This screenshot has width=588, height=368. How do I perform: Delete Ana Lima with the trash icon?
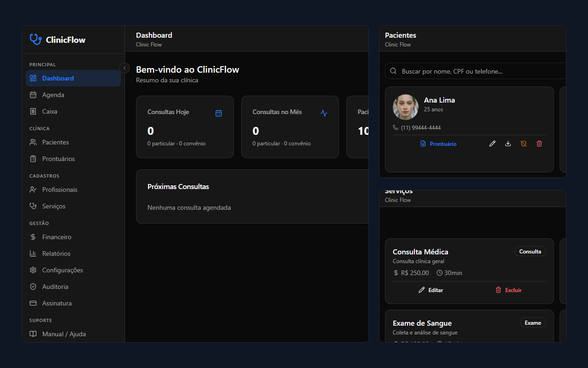click(x=539, y=144)
